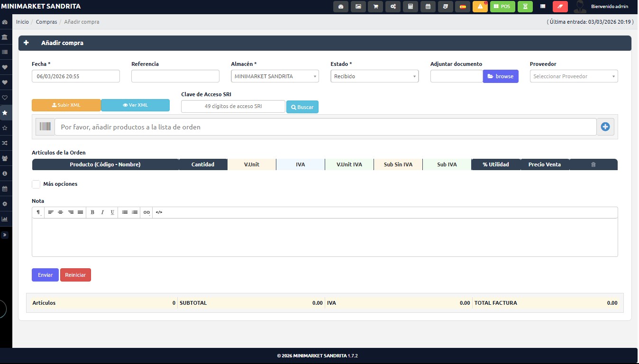Viewport: 639px width, 364px height.
Task: Toggle underline formatting in Nota editor
Action: click(x=112, y=212)
